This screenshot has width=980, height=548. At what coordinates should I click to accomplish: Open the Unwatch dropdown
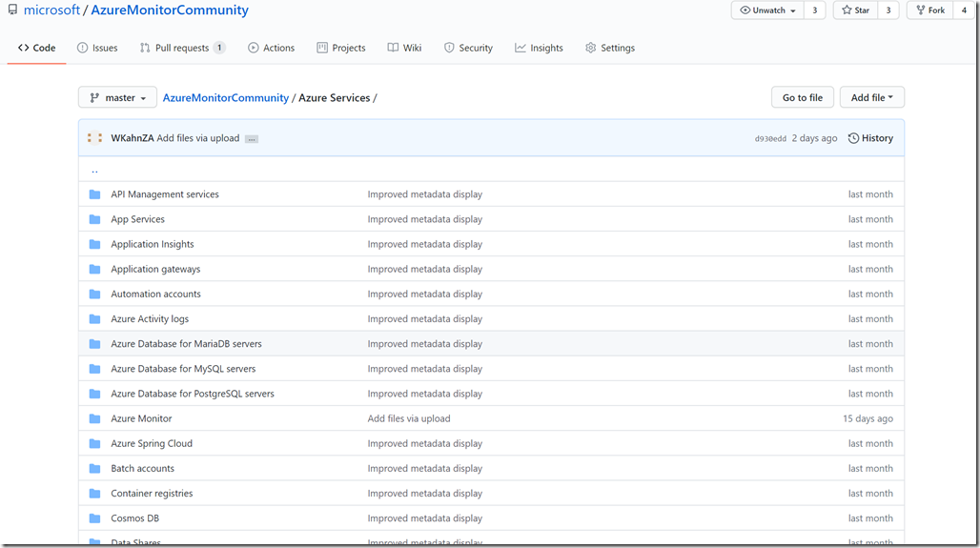click(767, 10)
